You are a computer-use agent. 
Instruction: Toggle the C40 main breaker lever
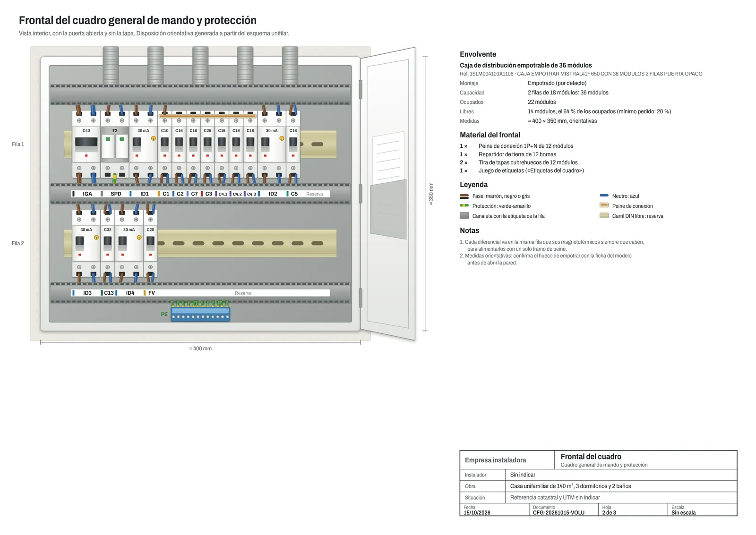click(x=86, y=142)
